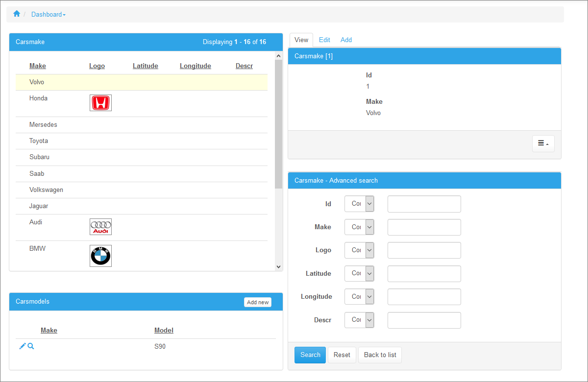Open magnifier view icon for S90 model
Image resolution: width=588 pixels, height=382 pixels.
pyautogui.click(x=30, y=346)
